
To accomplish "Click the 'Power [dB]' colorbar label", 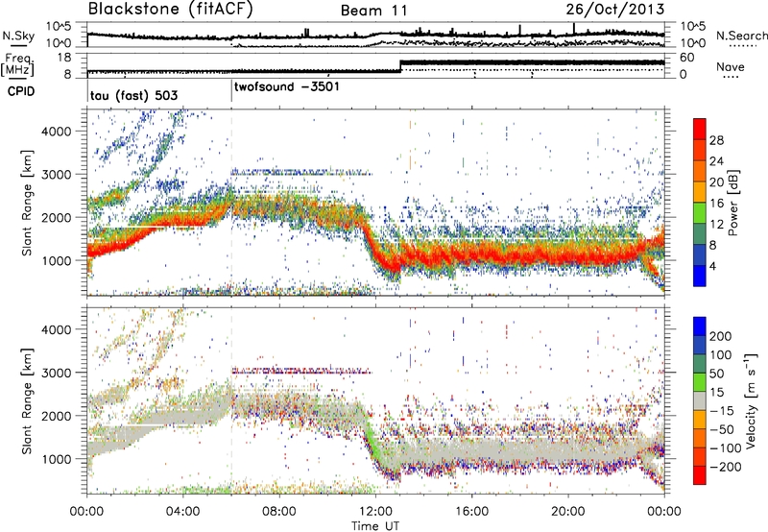I will tap(732, 203).
